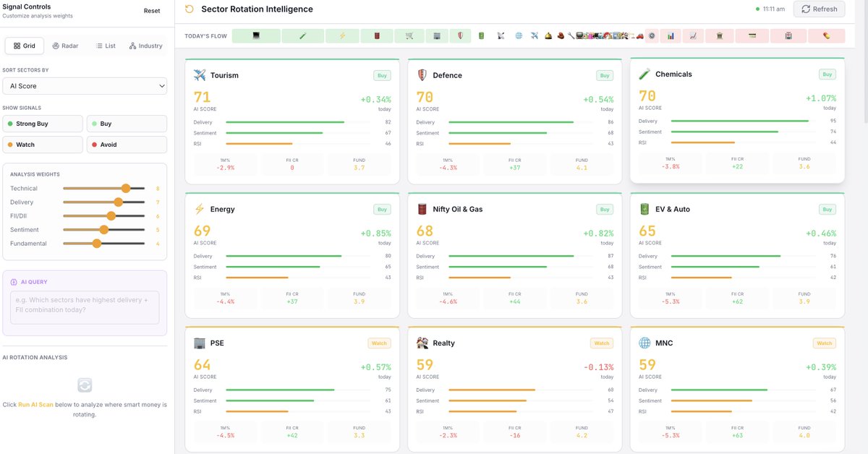Click the Sentiment analysis weight slider handle
Image resolution: width=868 pixels, height=454 pixels.
point(103,230)
